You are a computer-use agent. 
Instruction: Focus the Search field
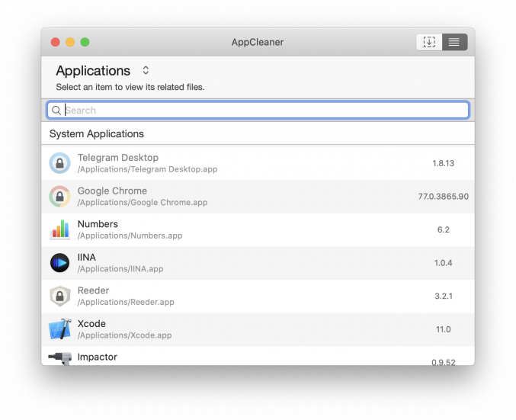point(258,111)
